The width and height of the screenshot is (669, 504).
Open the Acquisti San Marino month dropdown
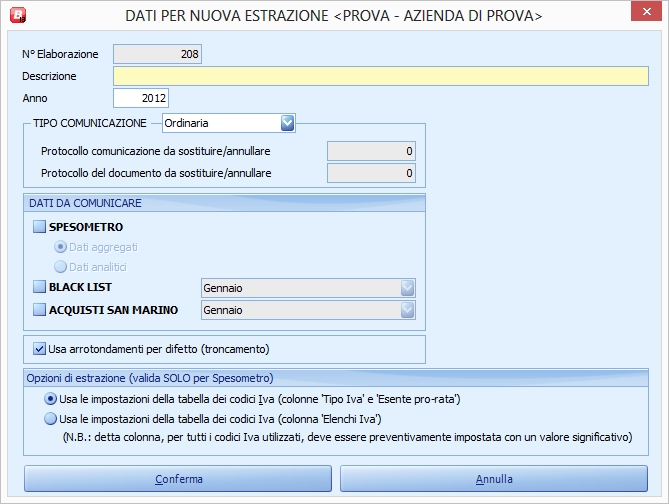click(x=407, y=310)
